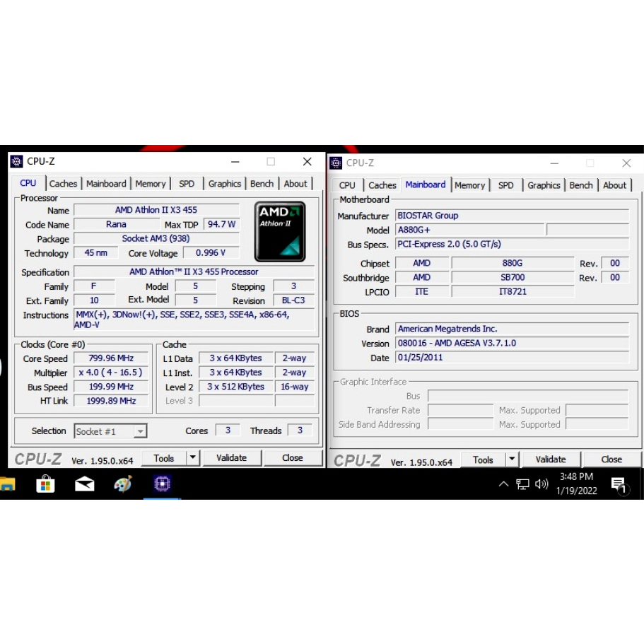Open the network status tray icon
This screenshot has height=644, width=644.
(x=522, y=484)
